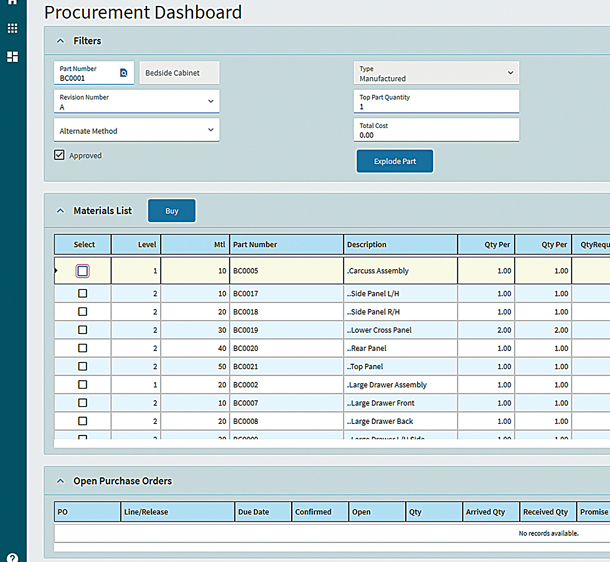
Task: Tick the checkbox for BC0019 Lower Cross Panel
Action: pos(83,329)
